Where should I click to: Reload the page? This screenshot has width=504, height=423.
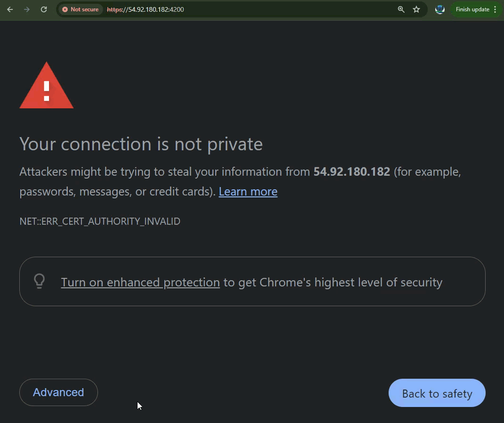(x=44, y=9)
